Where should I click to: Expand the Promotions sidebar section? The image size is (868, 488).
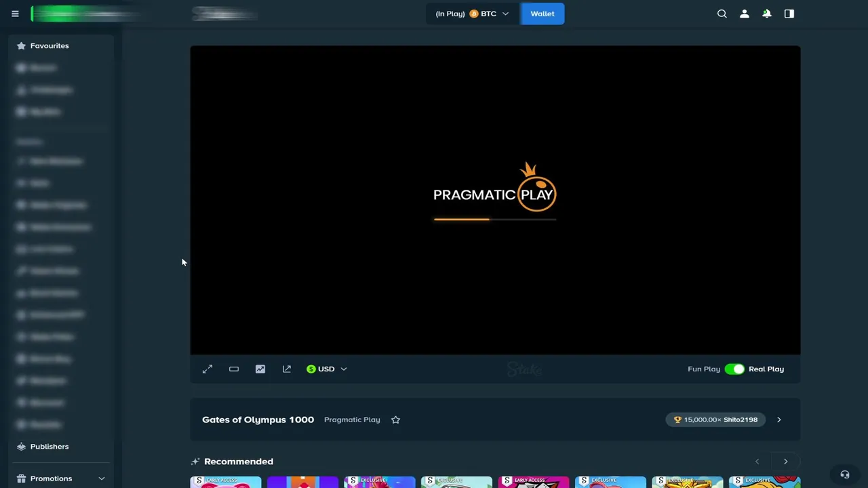pos(102,479)
